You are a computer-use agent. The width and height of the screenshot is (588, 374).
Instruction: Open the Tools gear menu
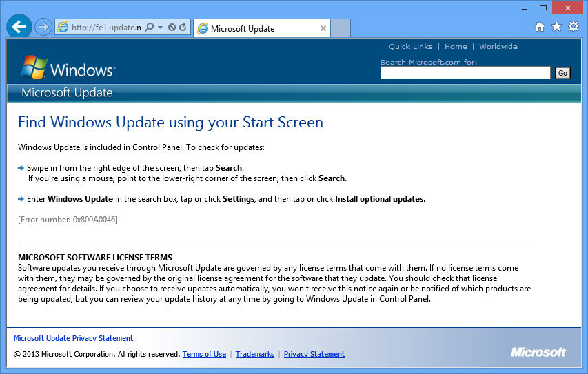pyautogui.click(x=574, y=26)
